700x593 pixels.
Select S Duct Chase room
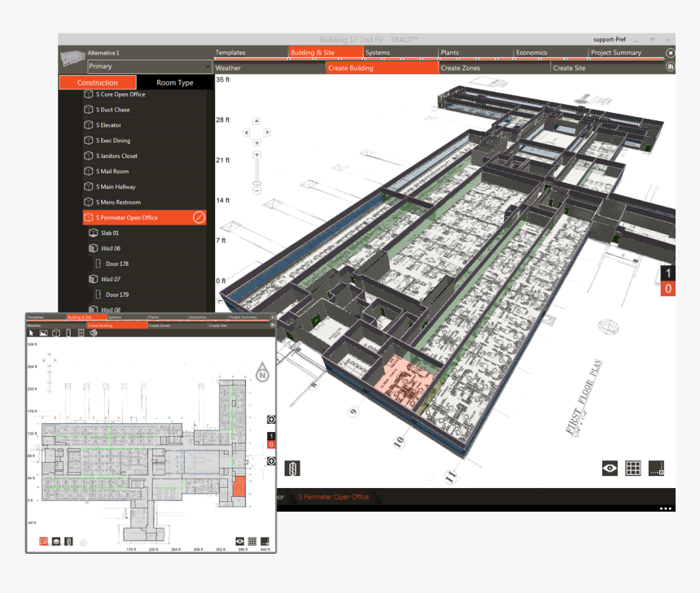145,109
